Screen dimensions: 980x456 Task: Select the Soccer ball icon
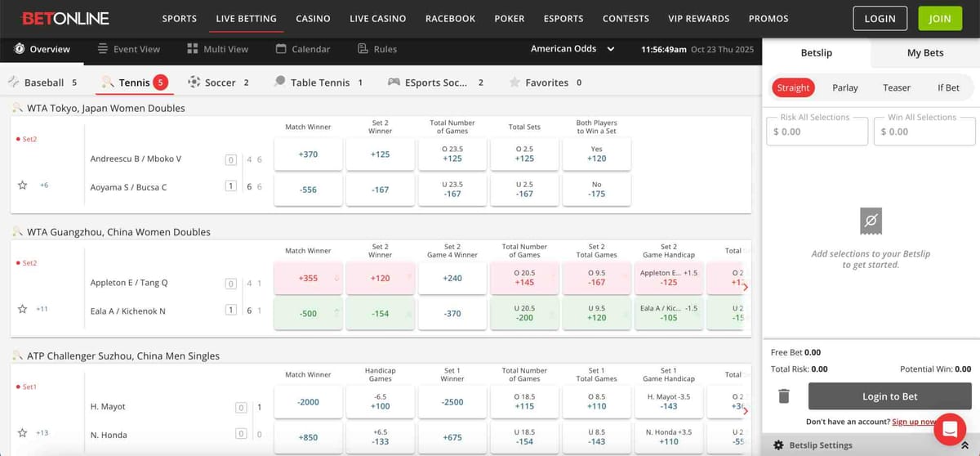click(x=194, y=83)
